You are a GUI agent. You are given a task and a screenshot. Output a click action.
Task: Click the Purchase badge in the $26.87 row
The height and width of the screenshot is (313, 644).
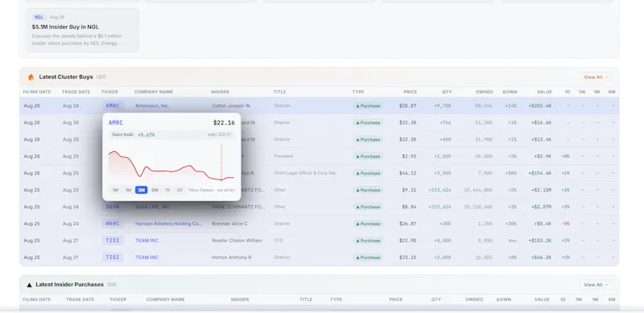click(x=368, y=224)
